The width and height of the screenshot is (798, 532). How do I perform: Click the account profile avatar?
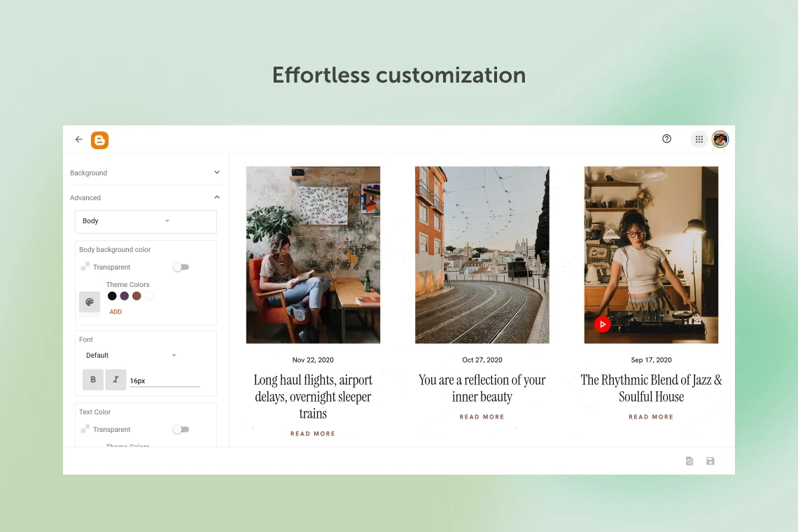(720, 139)
